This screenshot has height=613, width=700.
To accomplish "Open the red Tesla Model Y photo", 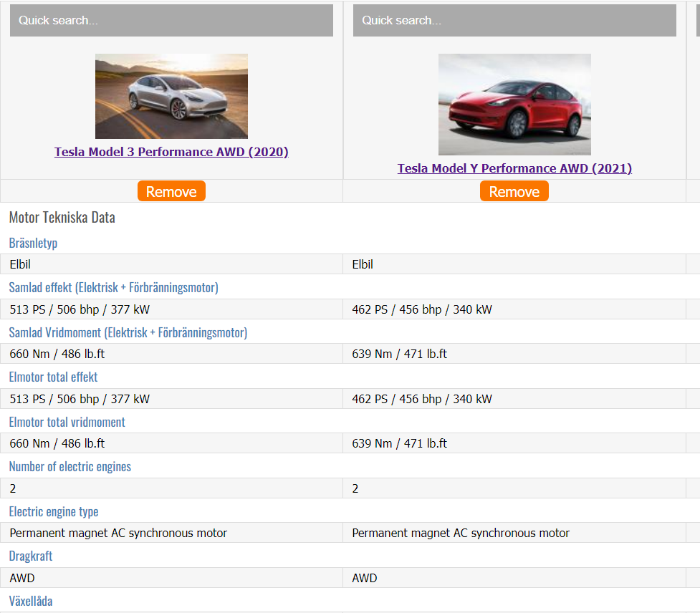I will coord(514,105).
